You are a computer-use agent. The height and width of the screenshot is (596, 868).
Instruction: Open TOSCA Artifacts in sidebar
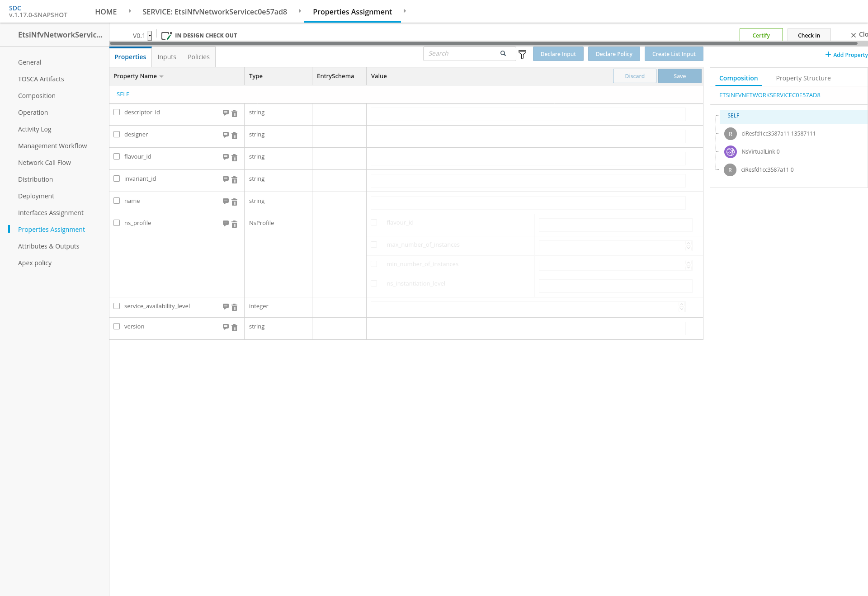pyautogui.click(x=41, y=79)
